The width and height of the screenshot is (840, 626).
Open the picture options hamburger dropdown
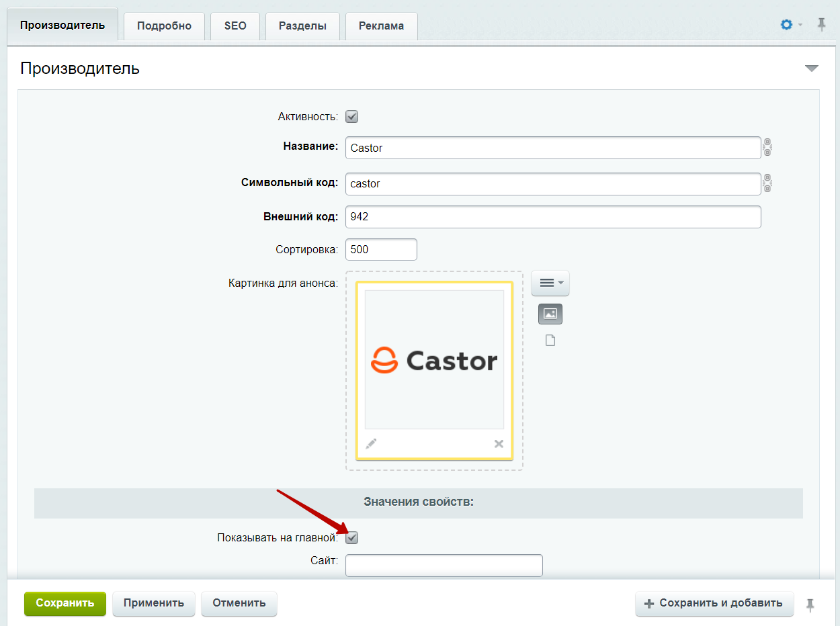(550, 283)
